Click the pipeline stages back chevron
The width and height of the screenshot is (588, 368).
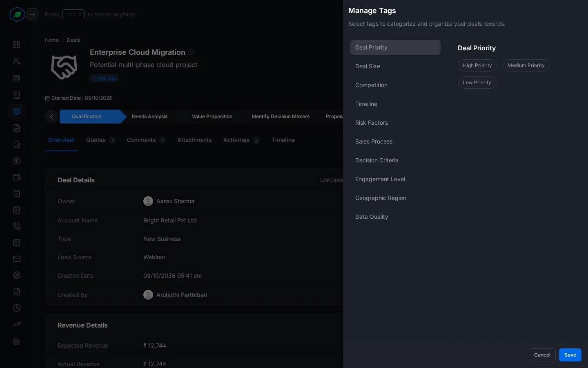tap(51, 117)
